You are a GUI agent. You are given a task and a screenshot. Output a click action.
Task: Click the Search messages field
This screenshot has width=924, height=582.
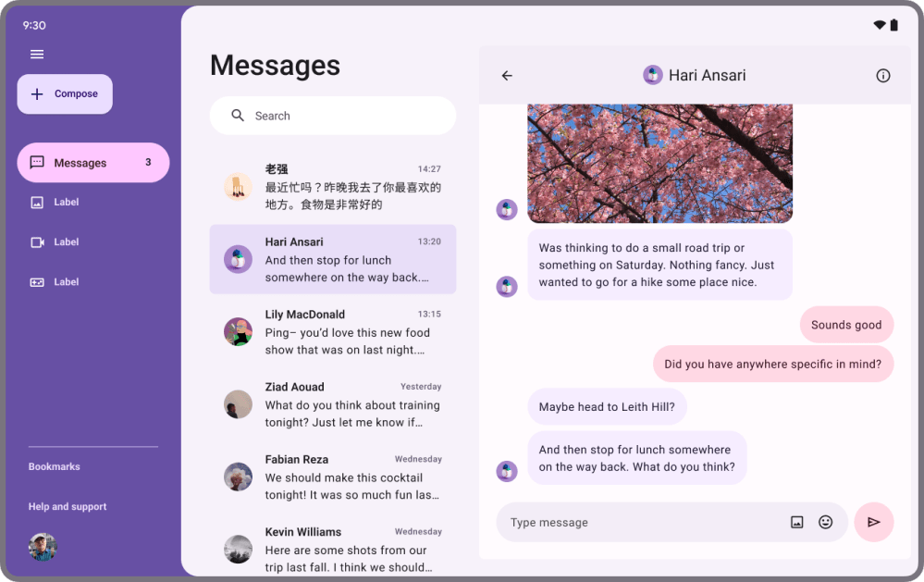coord(347,116)
